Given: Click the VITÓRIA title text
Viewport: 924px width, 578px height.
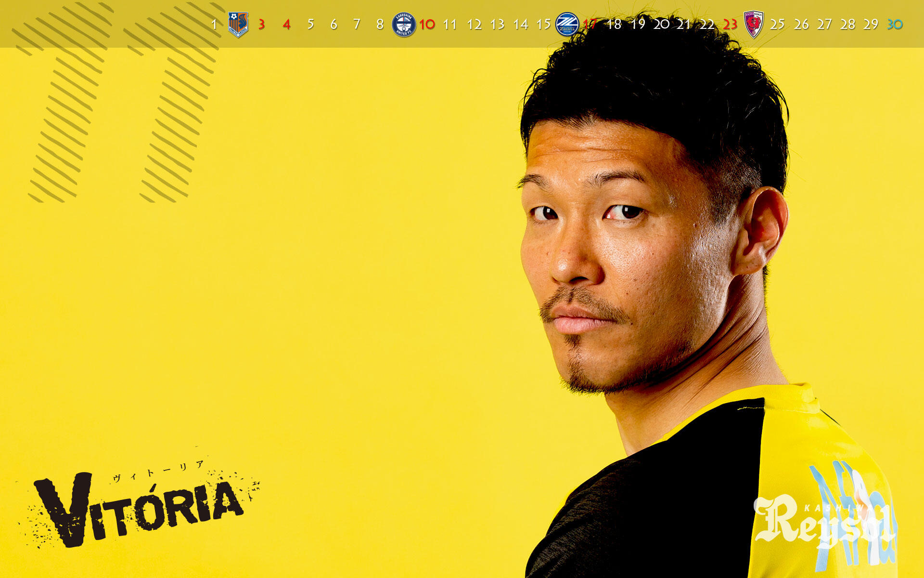Looking at the screenshot, I should [x=140, y=511].
